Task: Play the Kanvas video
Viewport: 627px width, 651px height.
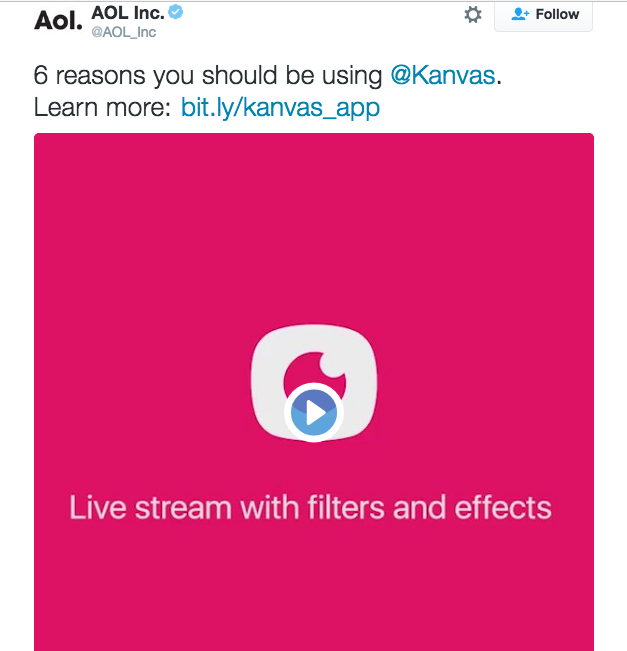Action: (x=314, y=412)
